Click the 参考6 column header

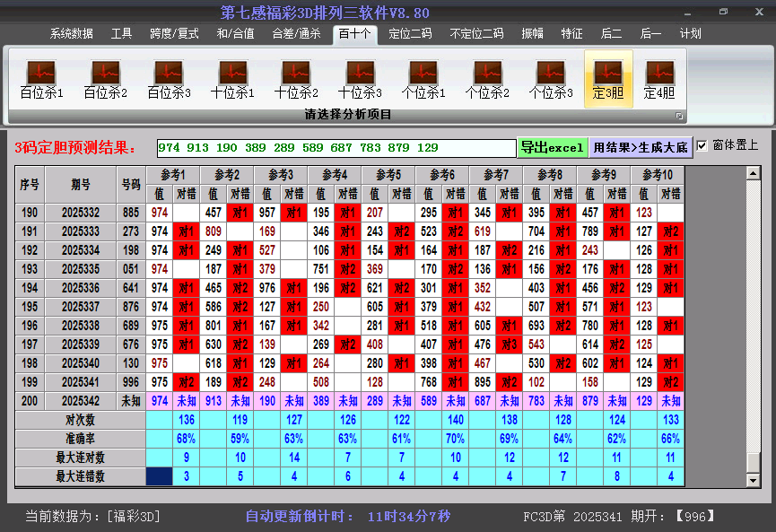tap(442, 174)
